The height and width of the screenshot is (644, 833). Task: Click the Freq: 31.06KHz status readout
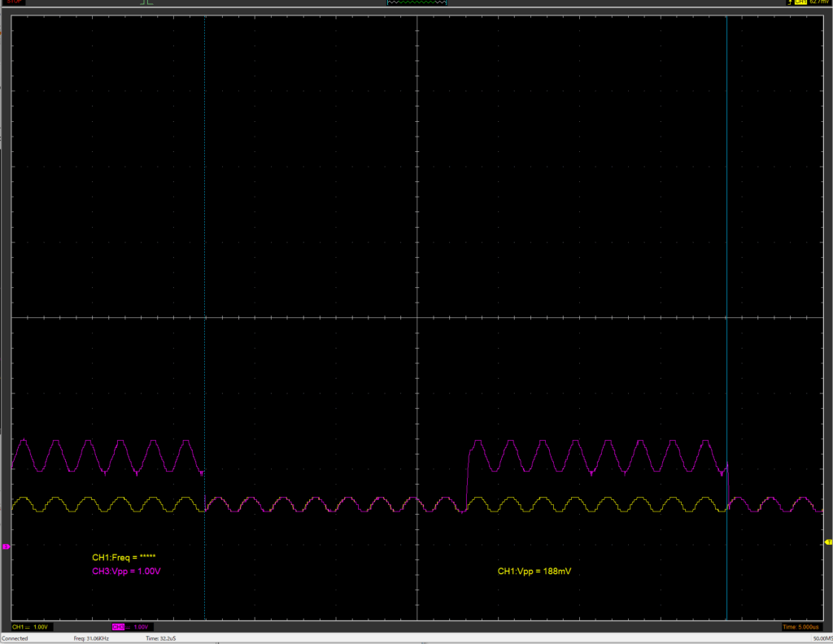pyautogui.click(x=91, y=639)
